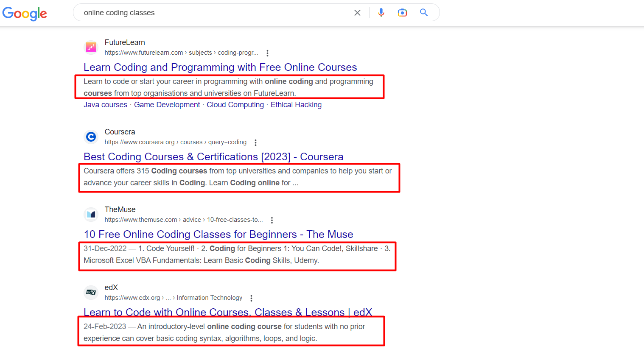Image resolution: width=644 pixels, height=349 pixels.
Task: Open more options for edX result
Action: coord(251,298)
